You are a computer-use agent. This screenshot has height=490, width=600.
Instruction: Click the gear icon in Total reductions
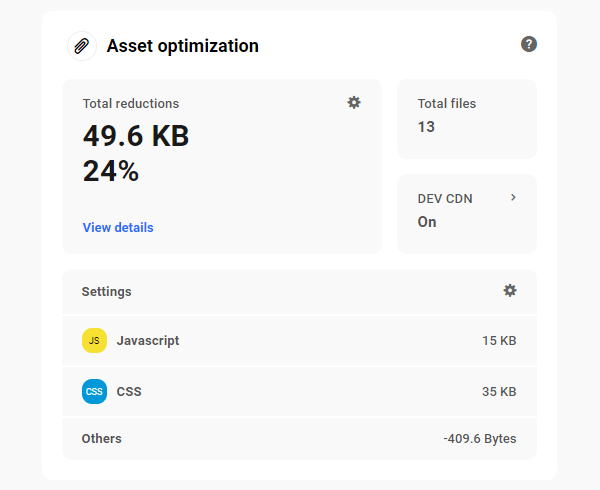coord(354,102)
